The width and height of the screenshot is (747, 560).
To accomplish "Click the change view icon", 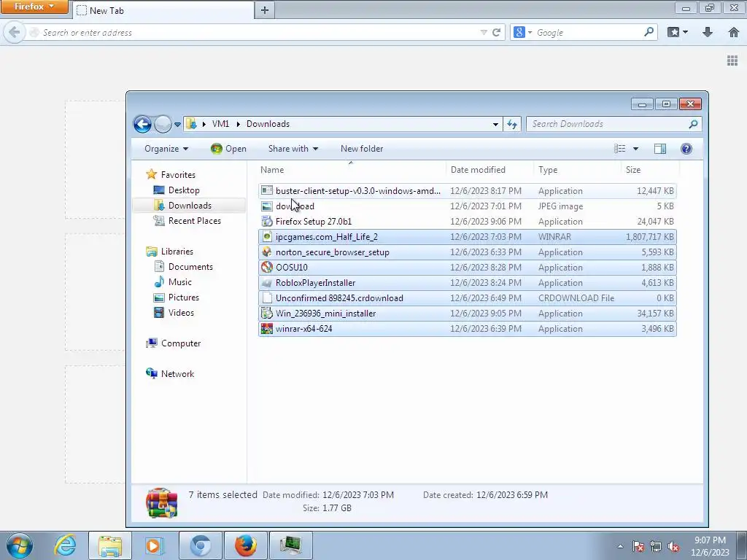I will (620, 149).
